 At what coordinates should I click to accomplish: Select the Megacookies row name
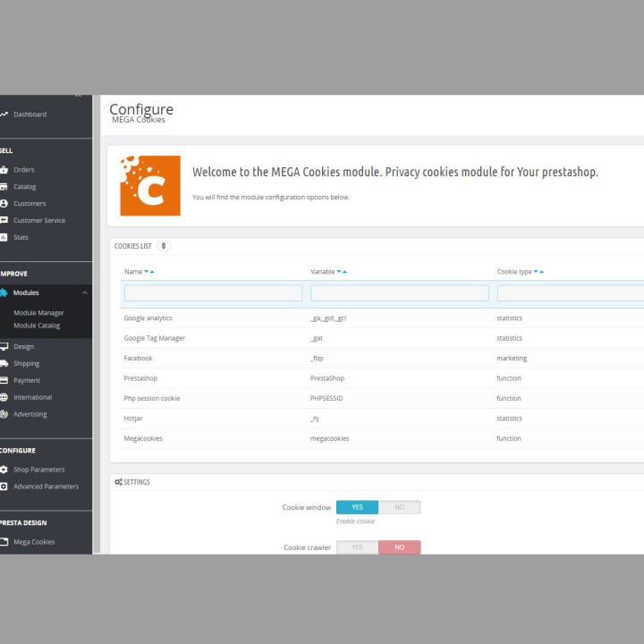click(143, 438)
